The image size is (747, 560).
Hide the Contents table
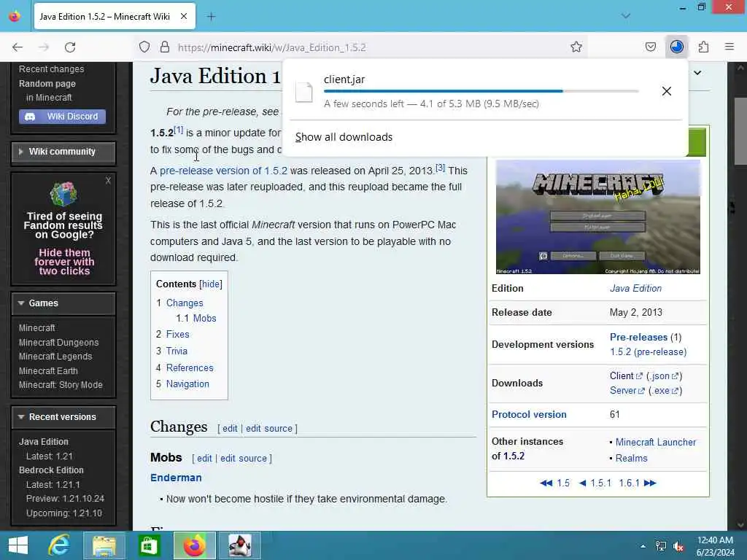[211, 284]
